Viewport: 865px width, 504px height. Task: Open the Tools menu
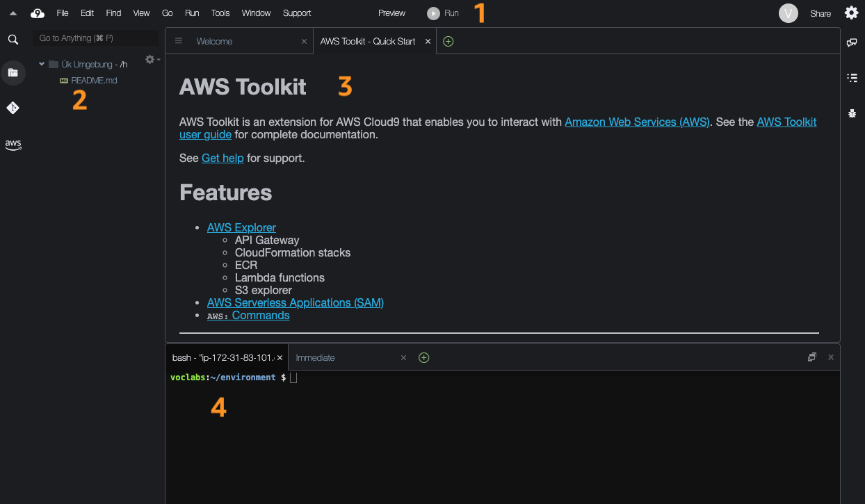220,13
